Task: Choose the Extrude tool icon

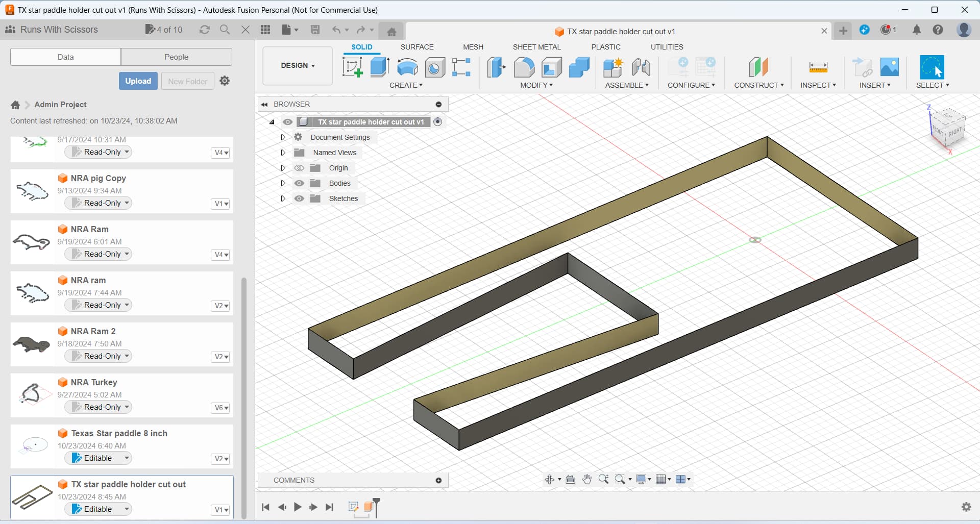Action: [x=380, y=67]
